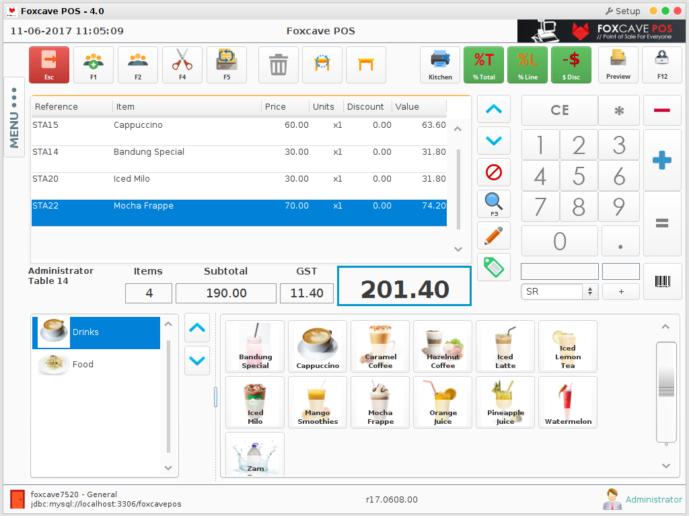Add Caramel Coffee product
689x516 pixels.
point(380,347)
